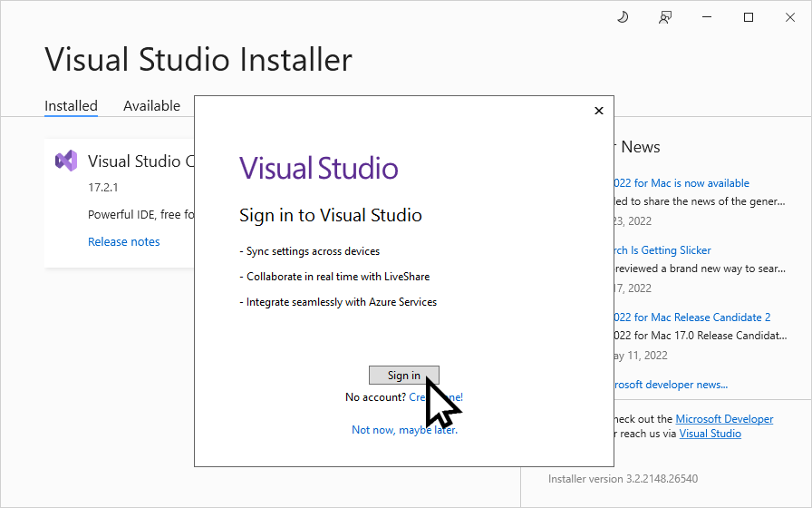
Task: Click the purple Visual Studio logo icon
Action: (x=66, y=161)
